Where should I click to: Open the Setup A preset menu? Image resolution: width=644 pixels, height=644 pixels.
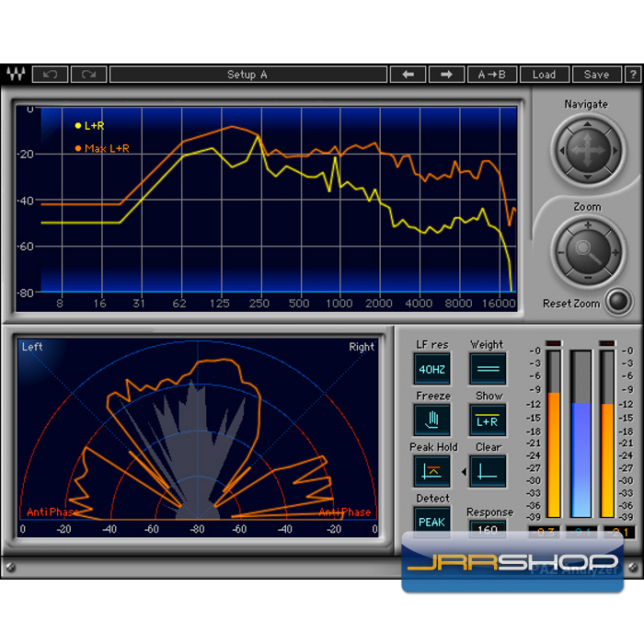point(247,75)
